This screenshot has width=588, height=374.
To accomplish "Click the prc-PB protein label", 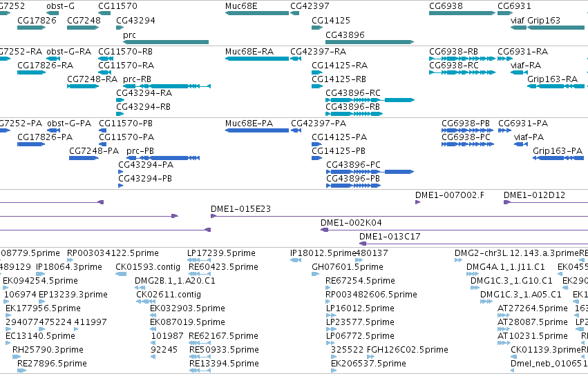I will (140, 151).
